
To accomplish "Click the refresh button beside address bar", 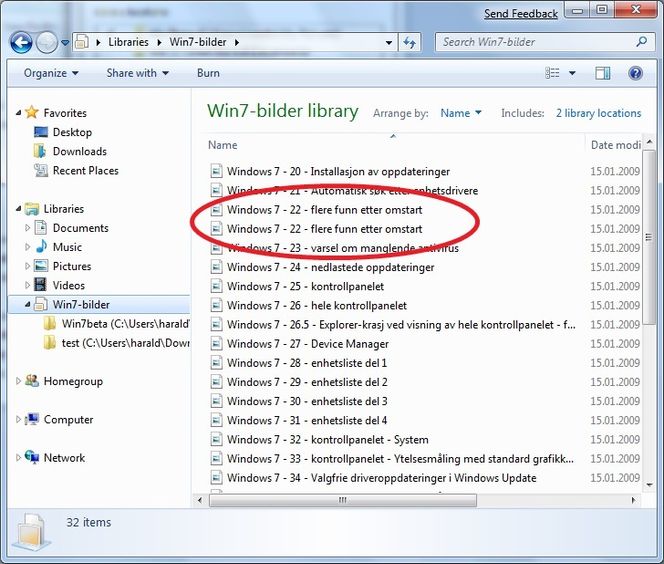I will (x=409, y=42).
